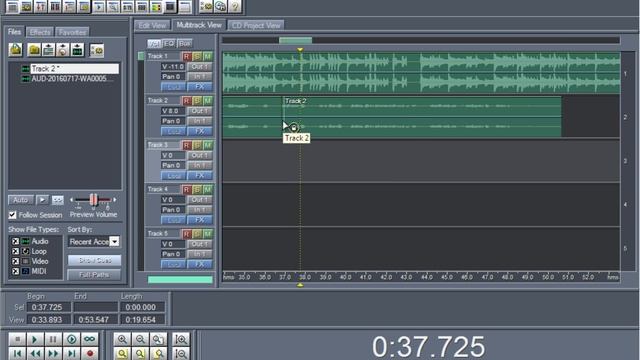
Task: Click the Zoom to Selection yellow magnifier
Action: [122, 353]
